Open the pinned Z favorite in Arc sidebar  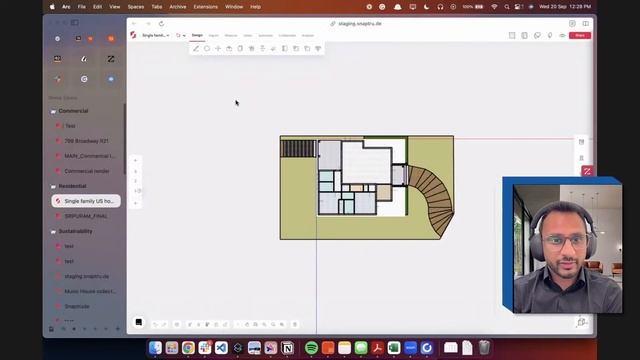tap(111, 59)
